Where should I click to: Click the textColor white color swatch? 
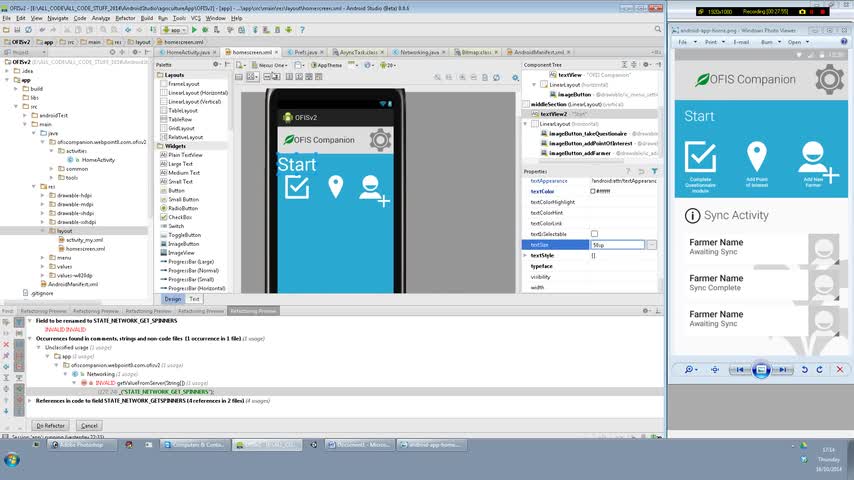click(x=593, y=191)
